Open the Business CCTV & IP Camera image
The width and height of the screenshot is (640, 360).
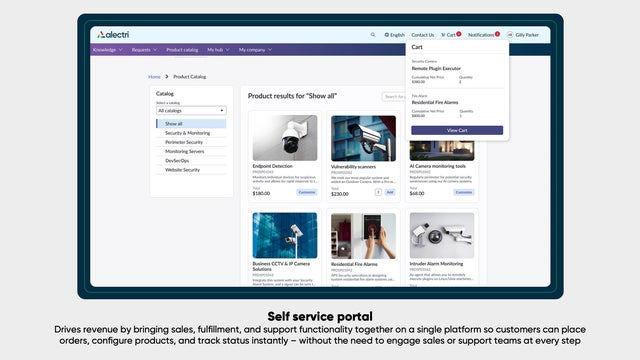point(285,235)
